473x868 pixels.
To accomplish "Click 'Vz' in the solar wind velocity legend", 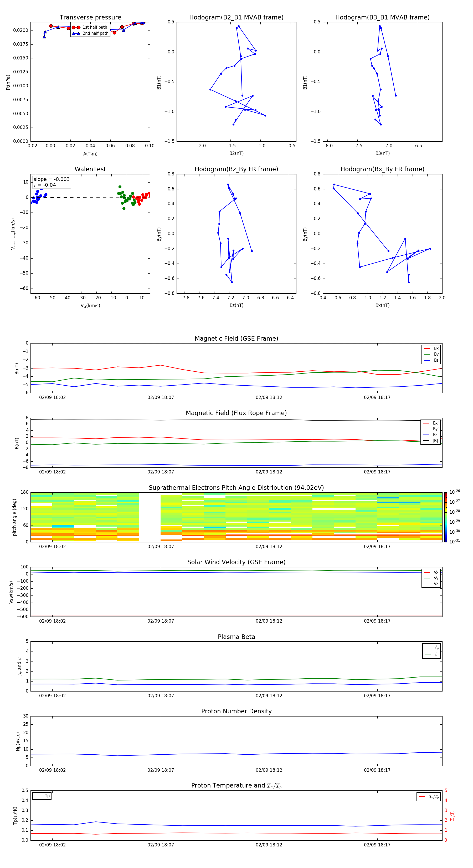I will (x=431, y=584).
